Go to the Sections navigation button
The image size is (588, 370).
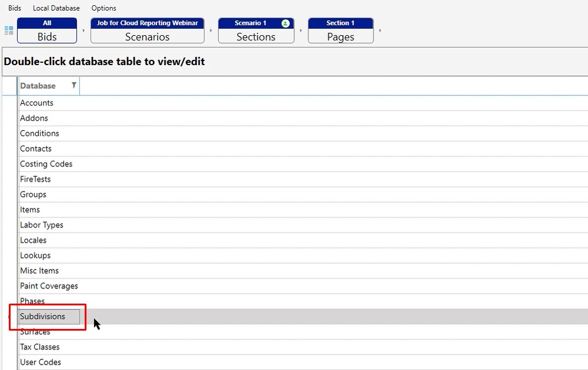[256, 31]
